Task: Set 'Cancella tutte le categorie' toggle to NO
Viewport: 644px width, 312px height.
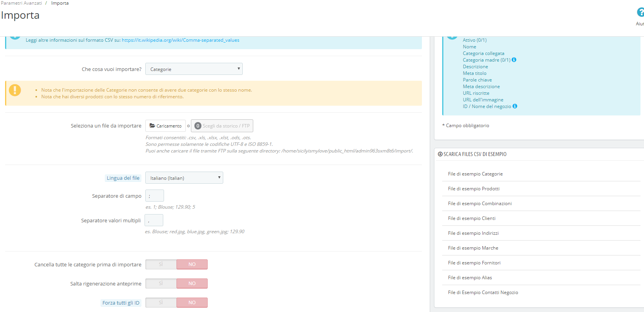Action: click(192, 264)
